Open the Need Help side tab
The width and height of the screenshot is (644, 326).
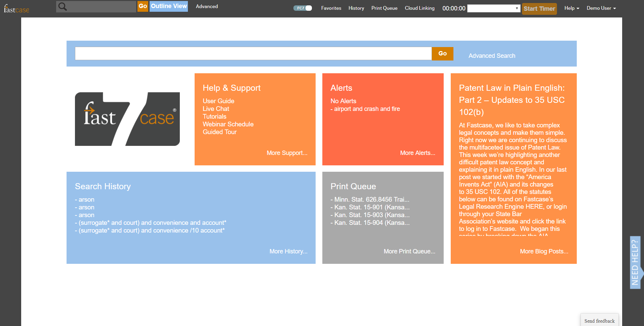point(635,262)
